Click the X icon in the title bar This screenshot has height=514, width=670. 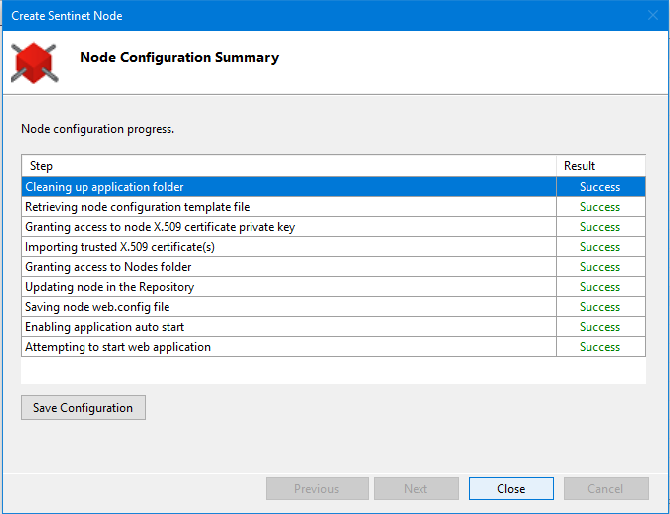[652, 15]
